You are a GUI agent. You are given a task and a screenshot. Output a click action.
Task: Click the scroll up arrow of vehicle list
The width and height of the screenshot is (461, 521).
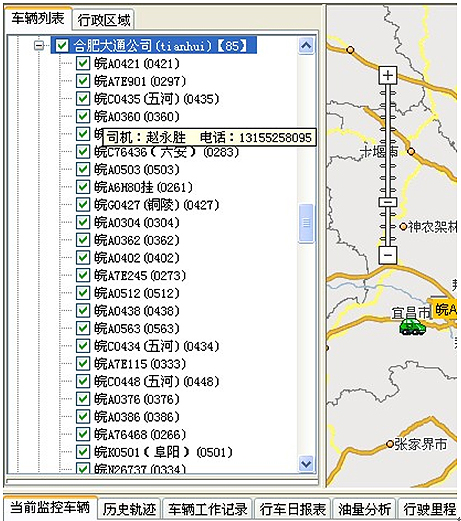[x=306, y=46]
